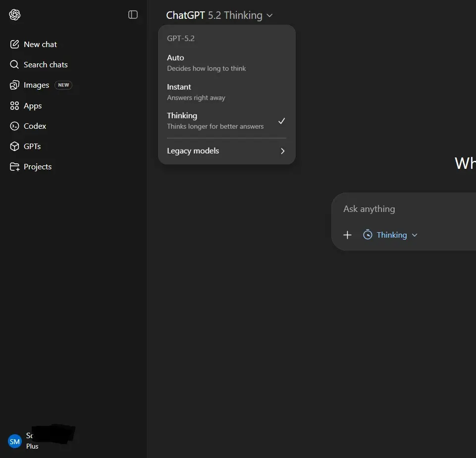Collapse the sidebar with the panel icon
This screenshot has width=476, height=458.
click(133, 14)
